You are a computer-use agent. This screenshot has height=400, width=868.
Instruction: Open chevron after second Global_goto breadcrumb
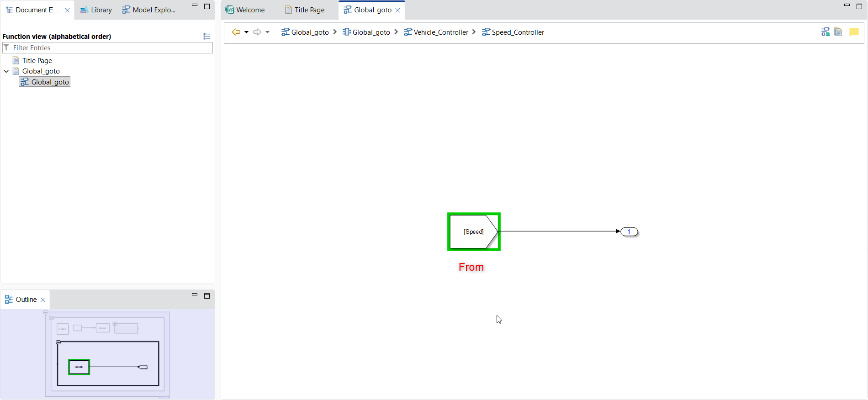396,32
